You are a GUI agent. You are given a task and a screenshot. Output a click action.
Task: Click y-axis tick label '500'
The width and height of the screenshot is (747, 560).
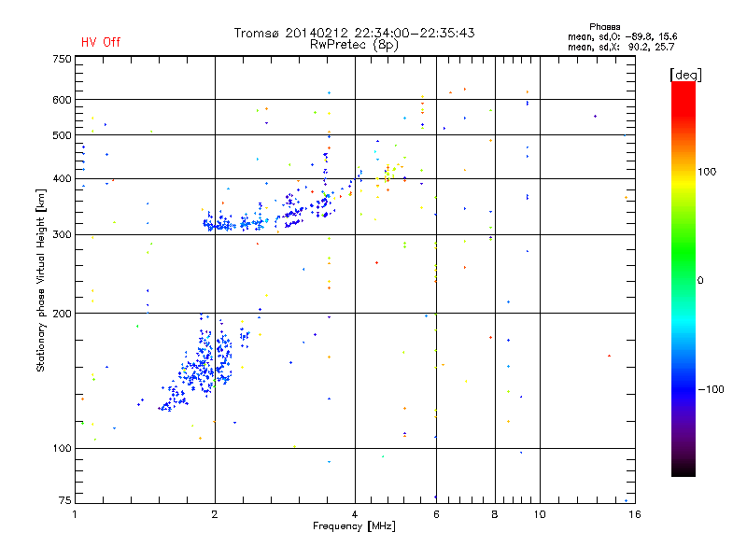pyautogui.click(x=62, y=135)
